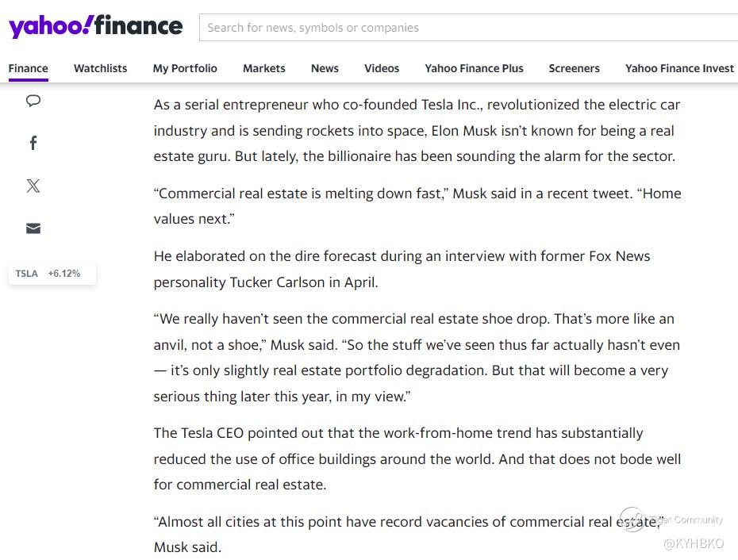Navigate to the News section

pyautogui.click(x=325, y=68)
